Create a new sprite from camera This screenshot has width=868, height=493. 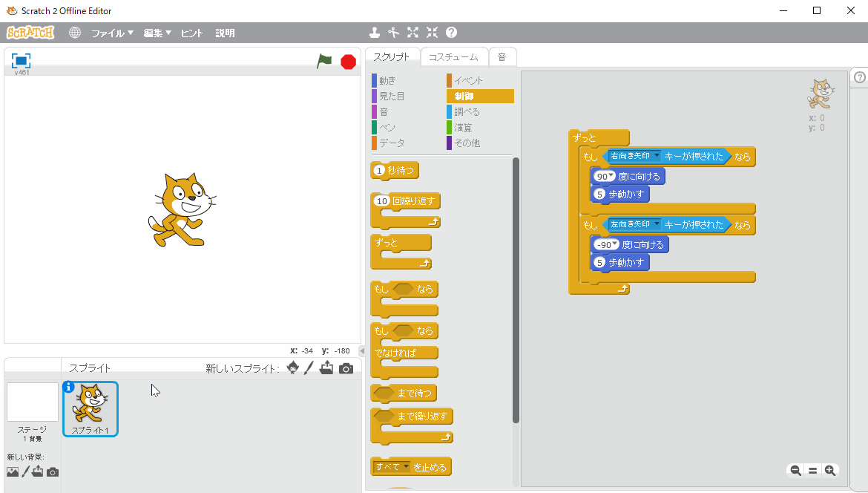point(346,368)
